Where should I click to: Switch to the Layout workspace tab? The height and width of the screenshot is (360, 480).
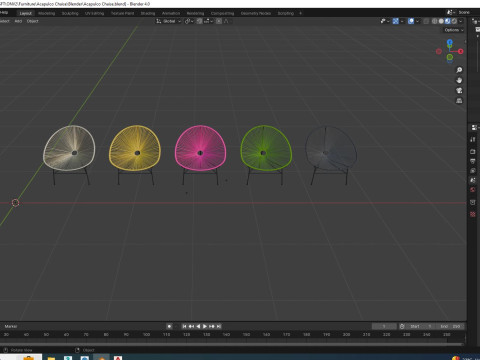coord(25,13)
